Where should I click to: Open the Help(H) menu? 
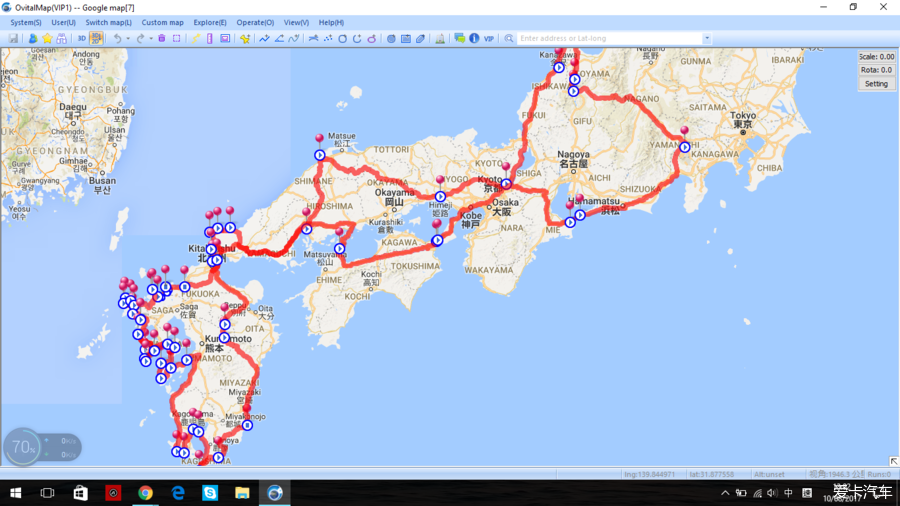331,22
